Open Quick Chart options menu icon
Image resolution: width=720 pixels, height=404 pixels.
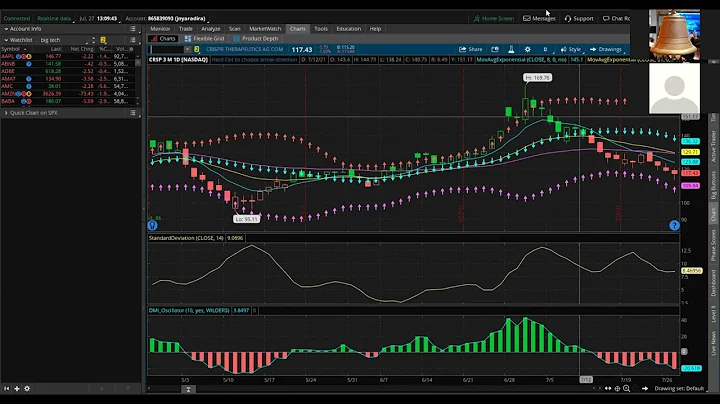tap(133, 112)
